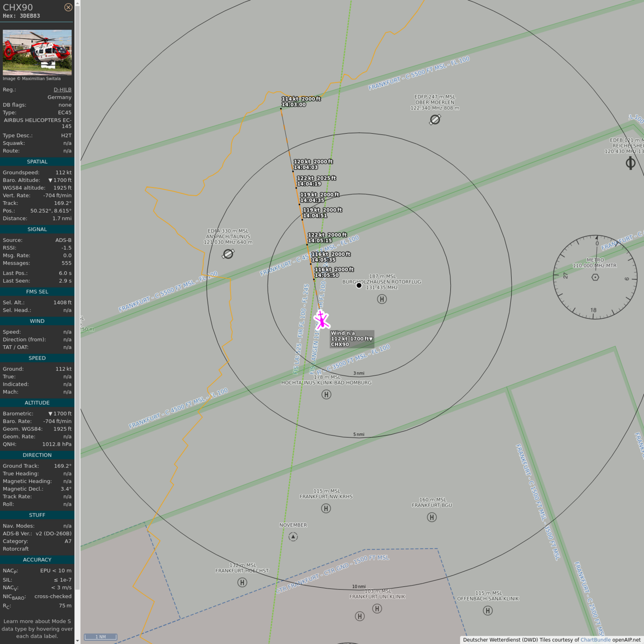Viewport: 644px width, 644px height.
Task: Click the 1 NM map scale bar
Action: click(101, 637)
